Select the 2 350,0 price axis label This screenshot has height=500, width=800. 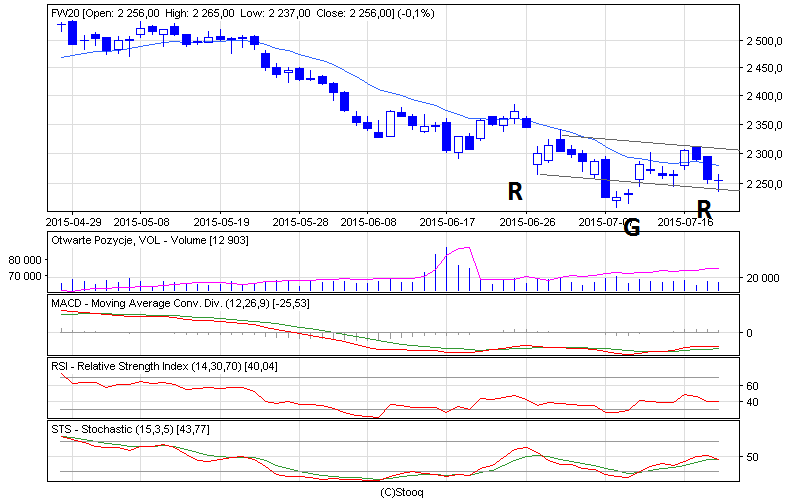(x=764, y=125)
